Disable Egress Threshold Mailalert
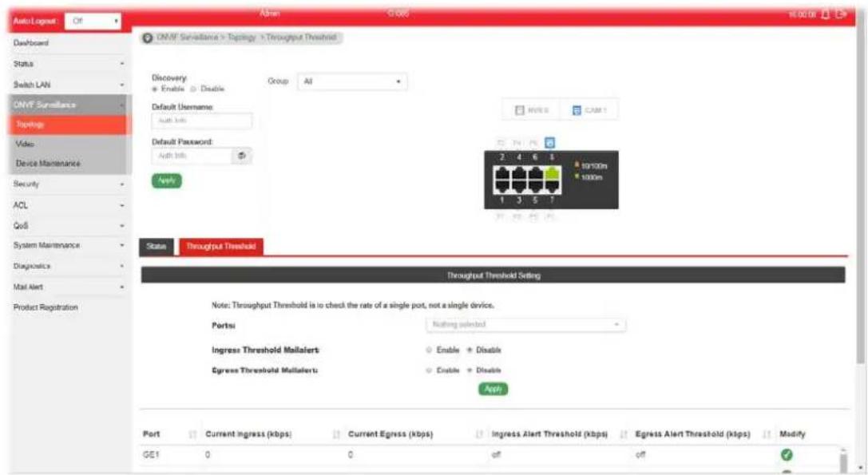Screen dimensions: 868x475 click(470, 370)
